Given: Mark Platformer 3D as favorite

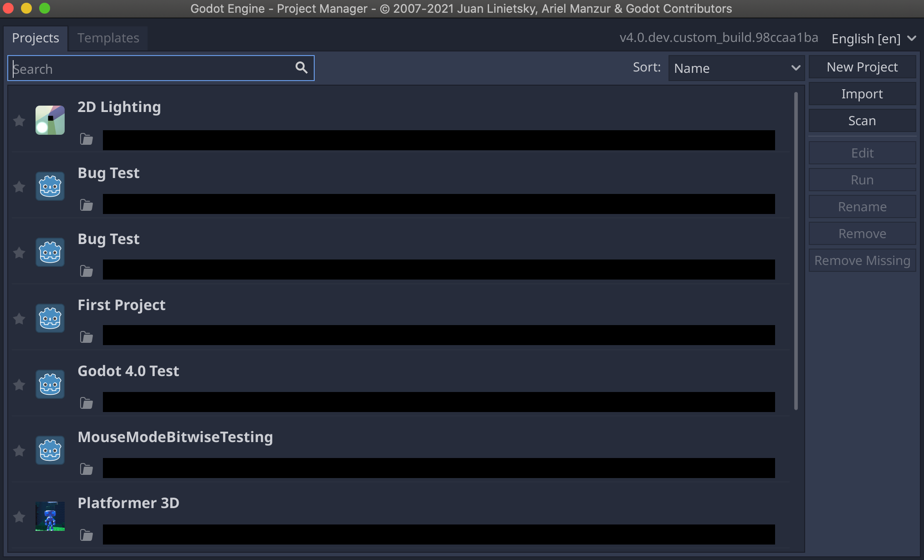Looking at the screenshot, I should coord(19,517).
